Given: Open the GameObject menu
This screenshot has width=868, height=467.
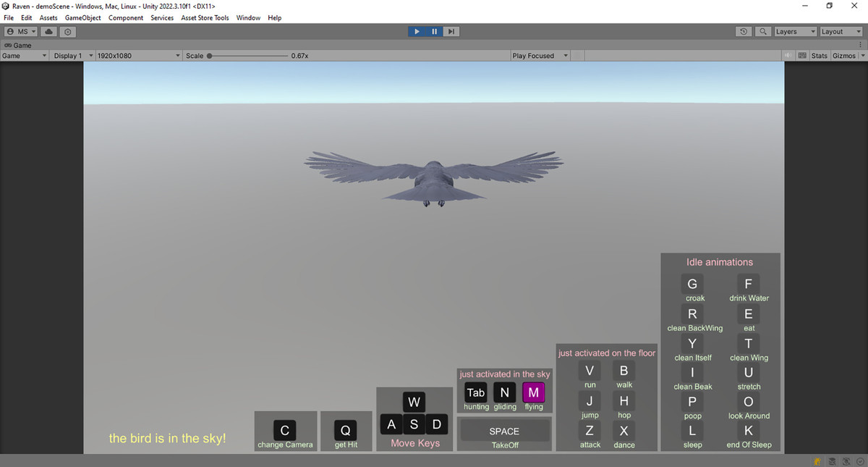Looking at the screenshot, I should coord(83,17).
